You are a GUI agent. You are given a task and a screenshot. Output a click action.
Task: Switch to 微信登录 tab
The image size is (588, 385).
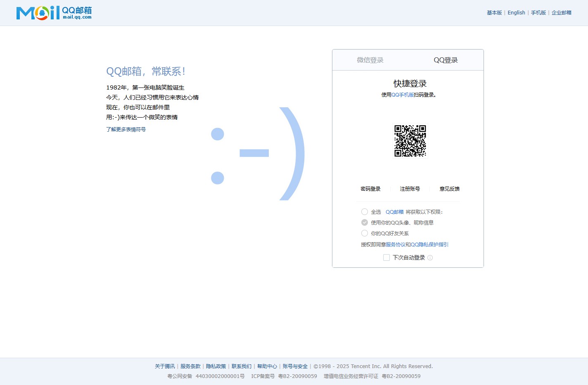click(370, 60)
